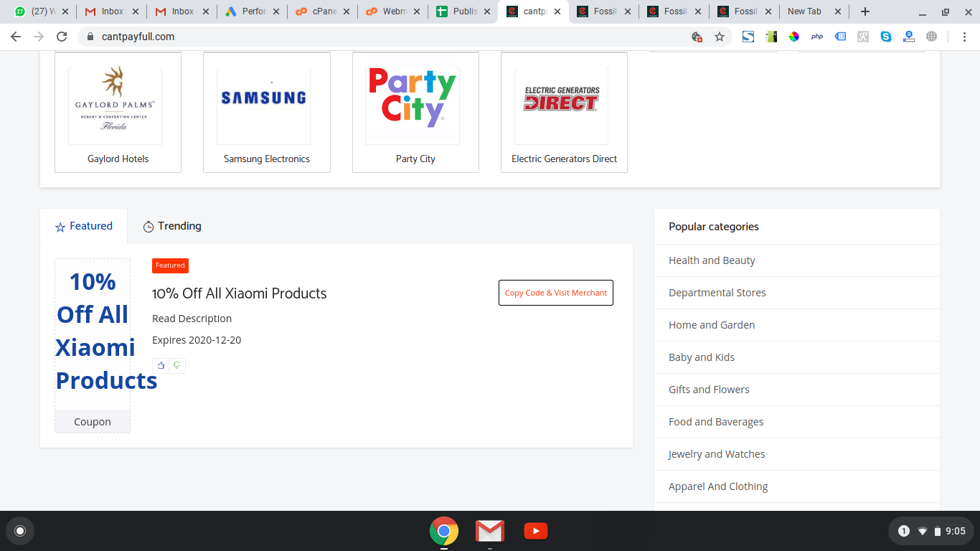Open the Gaylord Hotels store card
Viewport: 980px width, 551px height.
118,112
